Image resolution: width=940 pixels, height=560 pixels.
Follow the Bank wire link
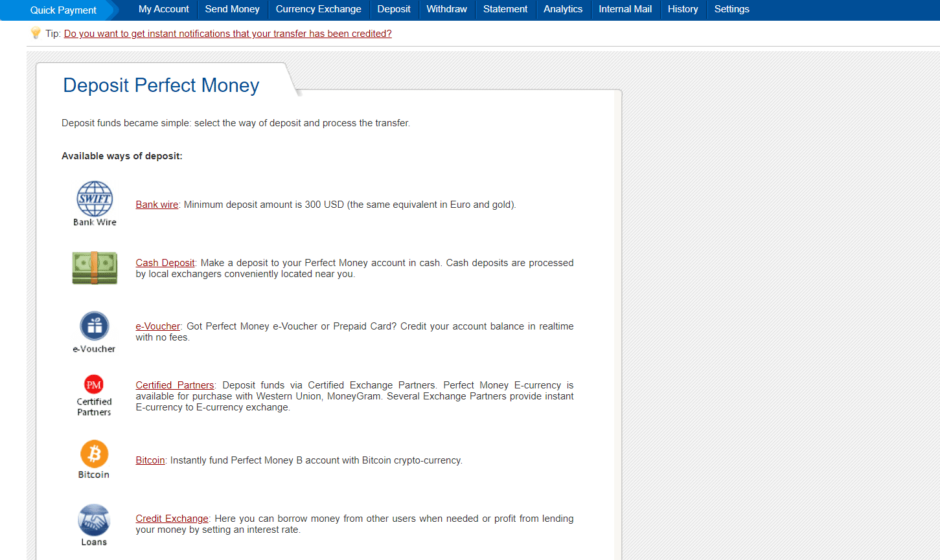tap(157, 205)
